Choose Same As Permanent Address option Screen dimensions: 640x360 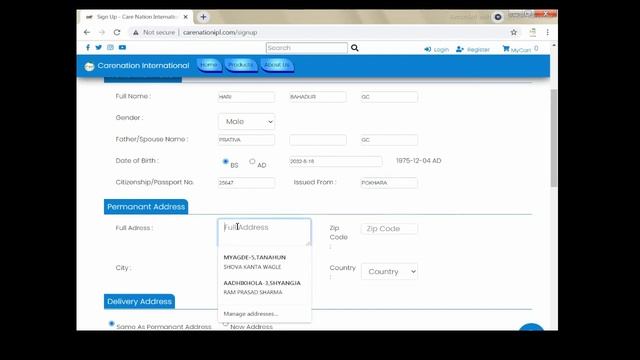coord(111,324)
